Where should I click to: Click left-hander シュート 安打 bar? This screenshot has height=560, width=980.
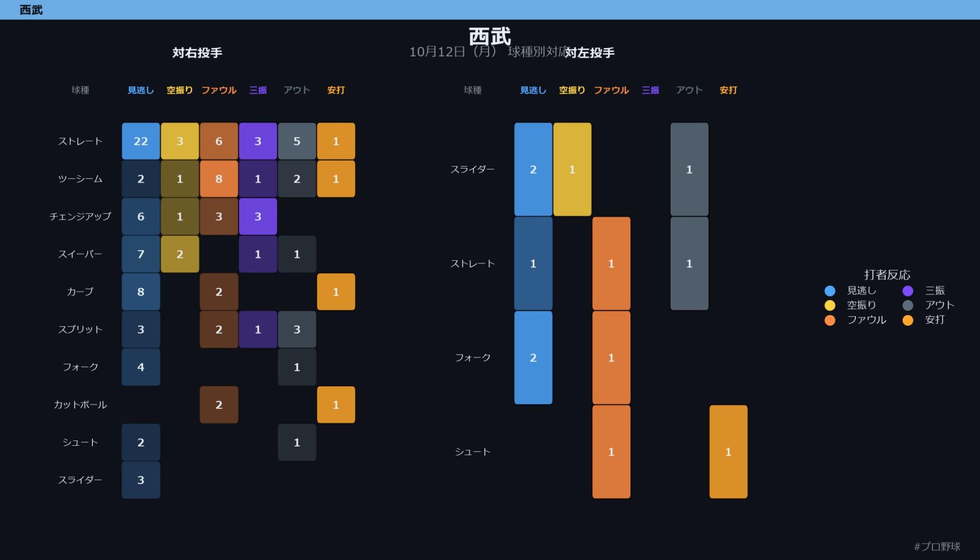[x=728, y=452]
